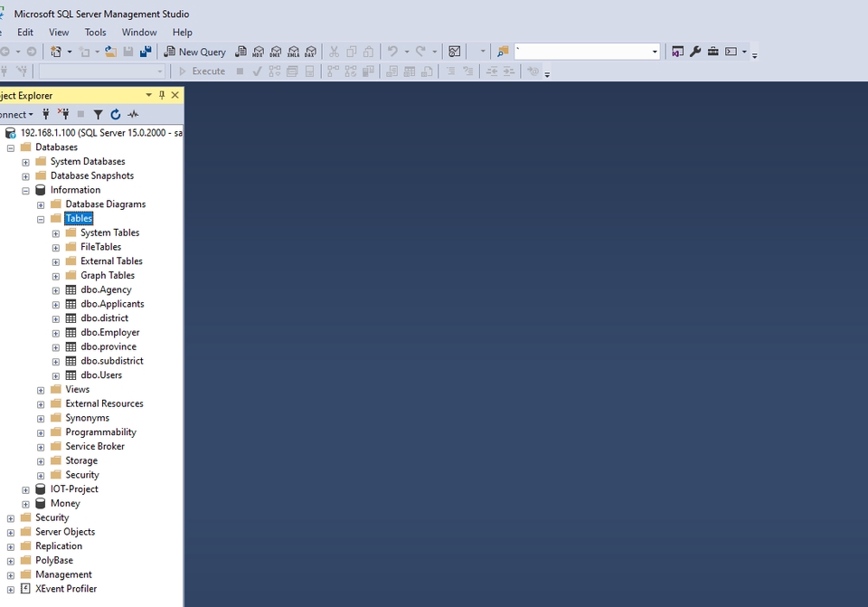
Task: Open the Edit menu
Action: tap(25, 33)
